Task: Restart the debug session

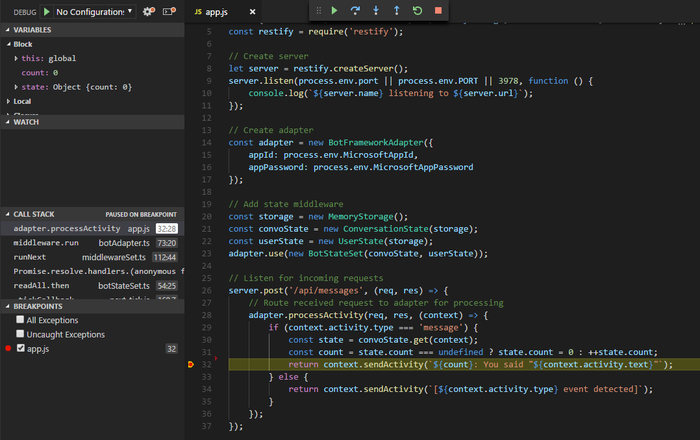Action: pos(415,11)
